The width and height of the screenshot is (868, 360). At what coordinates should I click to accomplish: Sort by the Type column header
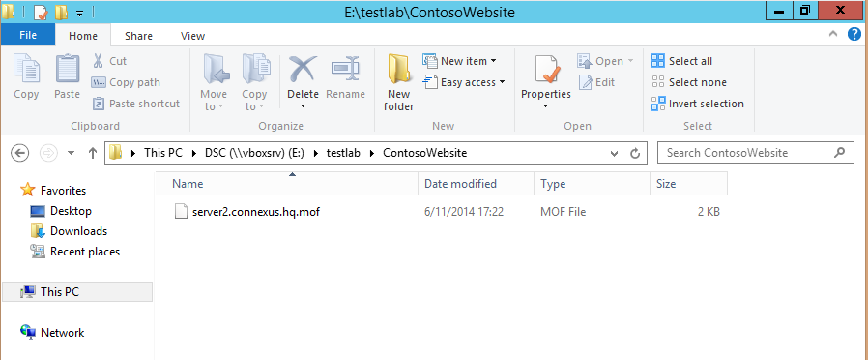pos(593,183)
